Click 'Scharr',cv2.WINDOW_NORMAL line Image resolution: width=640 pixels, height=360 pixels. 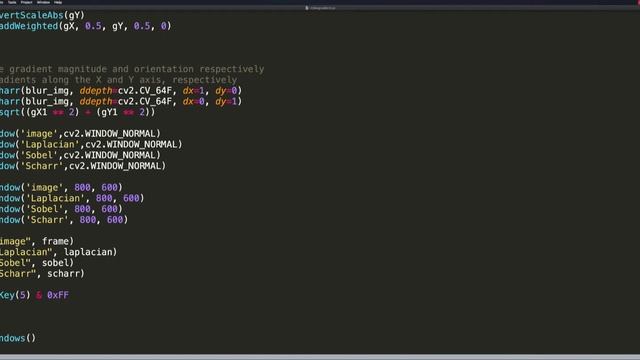point(83,166)
